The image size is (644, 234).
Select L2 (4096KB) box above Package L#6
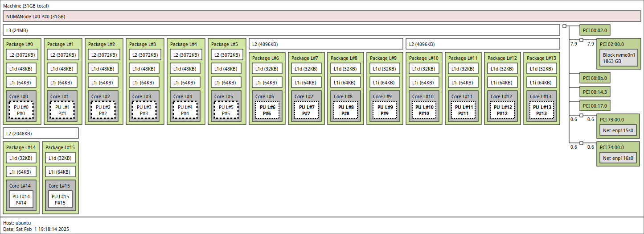pyautogui.click(x=326, y=44)
